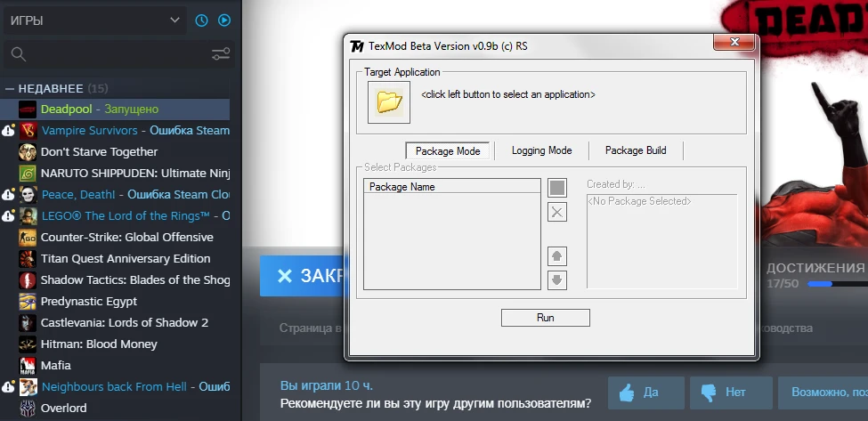
Task: Move package up with the up arrow
Action: point(557,256)
